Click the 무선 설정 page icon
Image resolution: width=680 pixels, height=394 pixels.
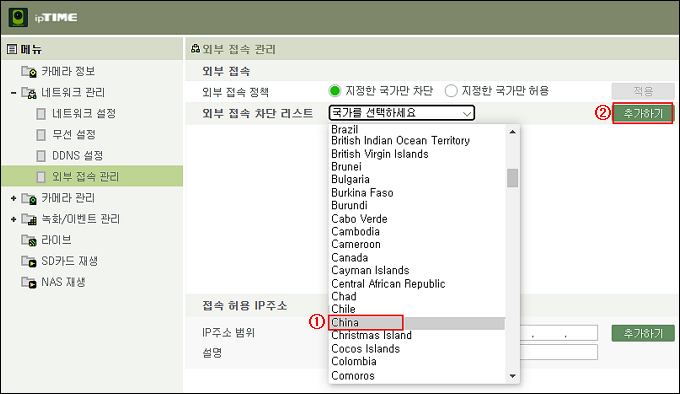[41, 135]
